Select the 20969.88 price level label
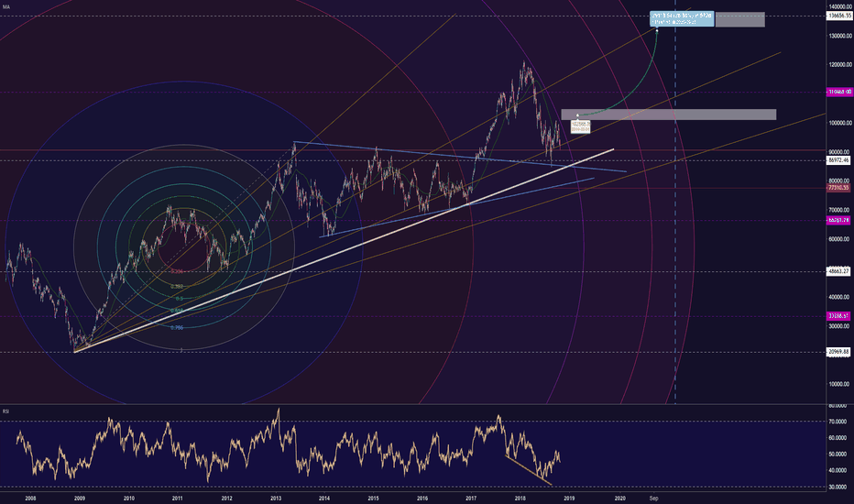Image resolution: width=854 pixels, height=504 pixels. pos(838,352)
